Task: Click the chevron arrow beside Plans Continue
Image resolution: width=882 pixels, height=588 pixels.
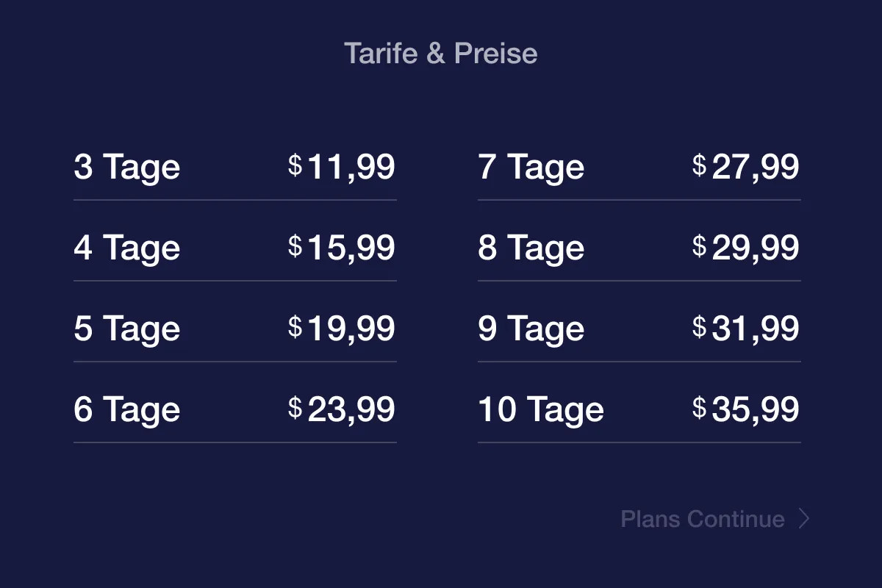Action: click(804, 519)
